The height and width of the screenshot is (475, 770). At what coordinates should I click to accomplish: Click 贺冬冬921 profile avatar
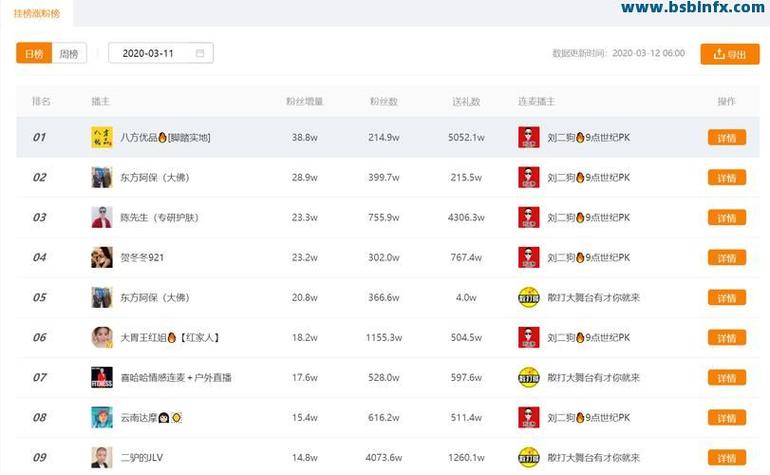101,257
